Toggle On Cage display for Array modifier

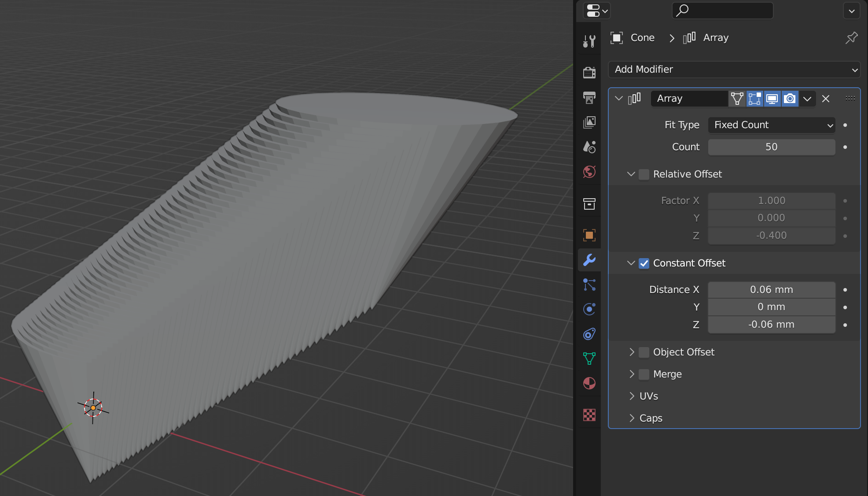coord(737,99)
